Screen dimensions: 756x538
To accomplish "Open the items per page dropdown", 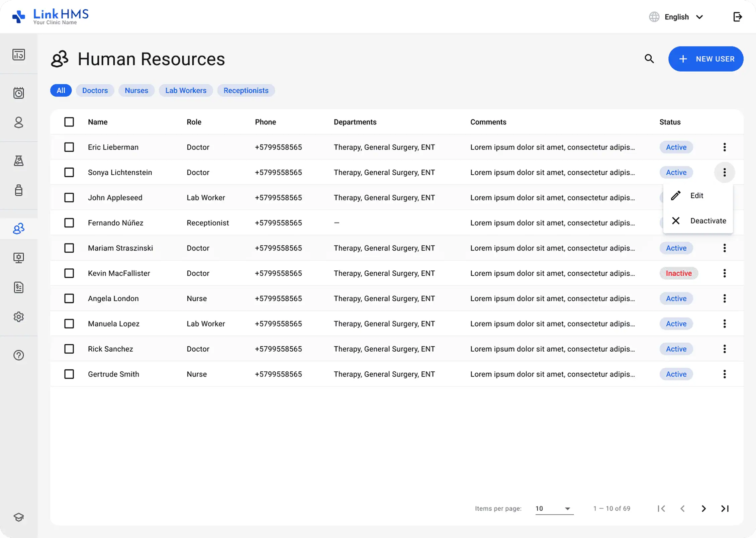I will click(x=554, y=509).
